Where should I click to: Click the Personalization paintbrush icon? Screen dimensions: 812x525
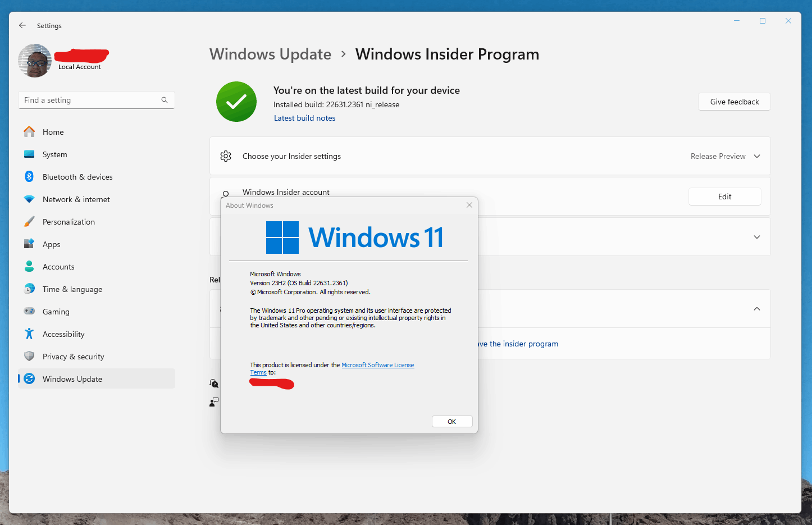coord(29,222)
